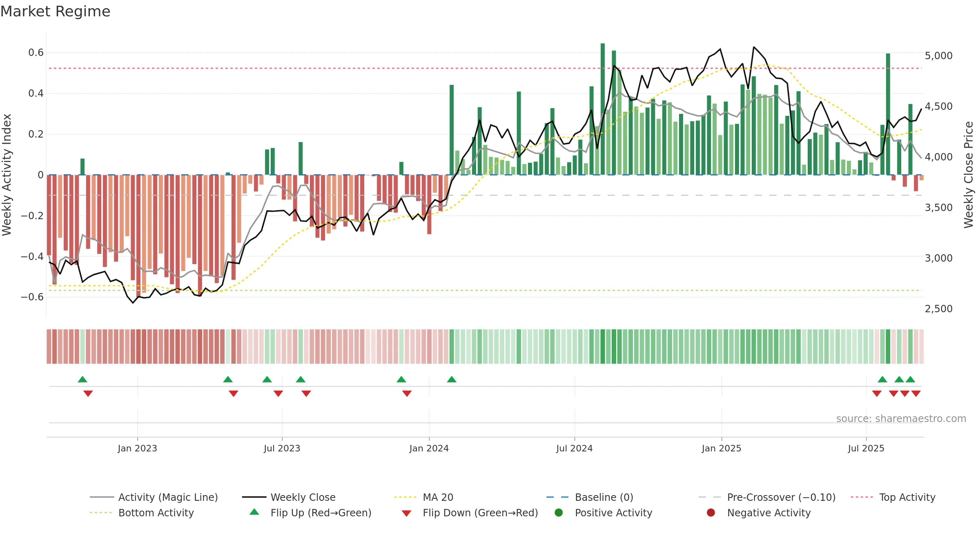The width and height of the screenshot is (980, 551).
Task: Click the dark red Negative Activity circle icon
Action: pos(711,513)
